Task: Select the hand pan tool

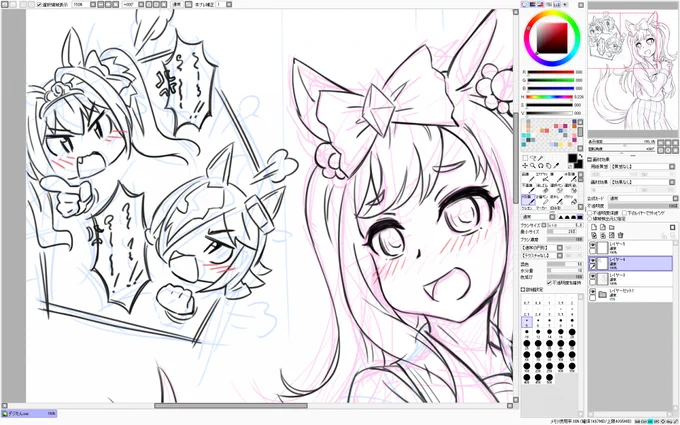Action: (x=549, y=166)
